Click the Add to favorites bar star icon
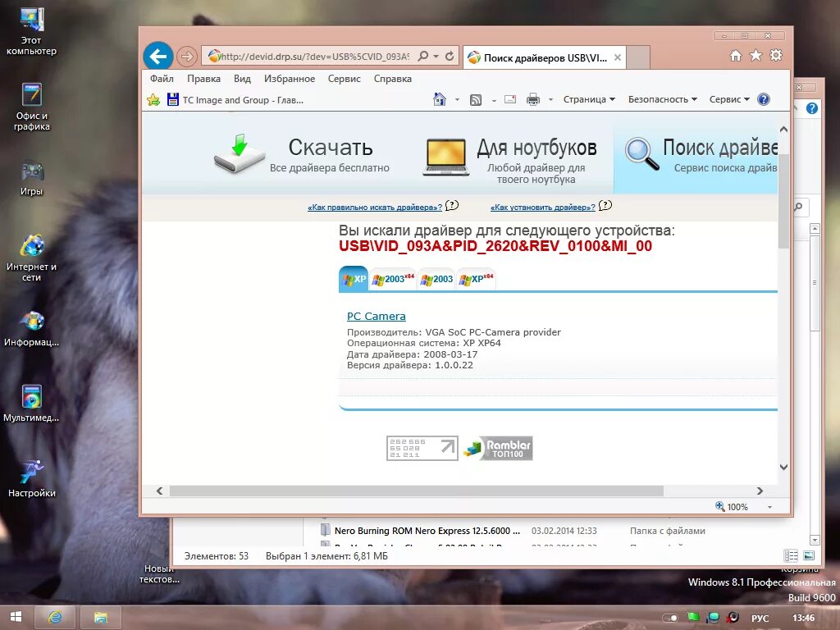Viewport: 840px width, 630px height. 153,99
